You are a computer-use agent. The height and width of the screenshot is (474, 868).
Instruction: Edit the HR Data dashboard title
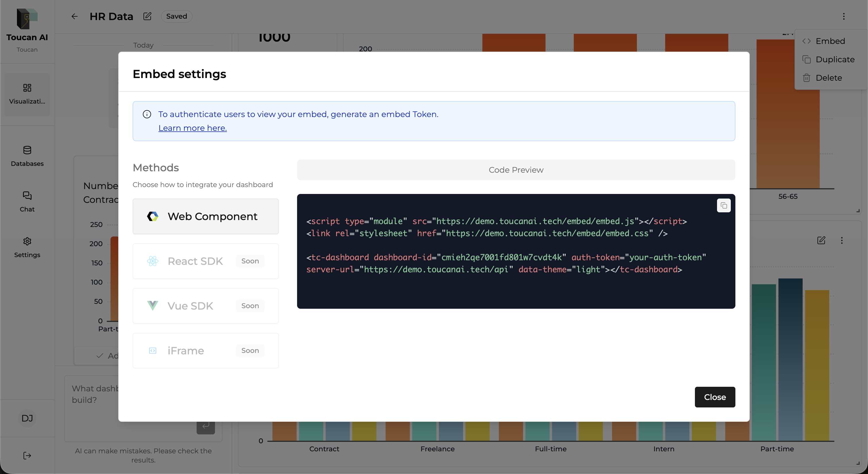click(147, 16)
